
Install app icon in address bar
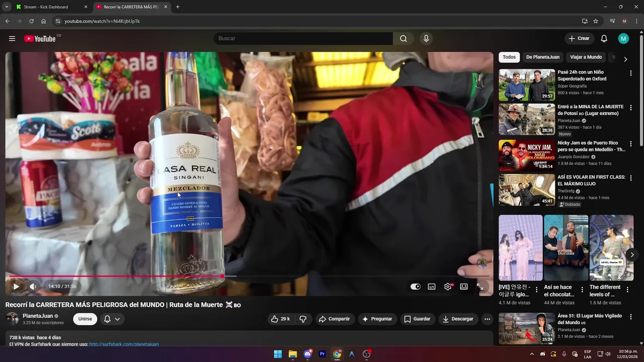click(x=585, y=21)
